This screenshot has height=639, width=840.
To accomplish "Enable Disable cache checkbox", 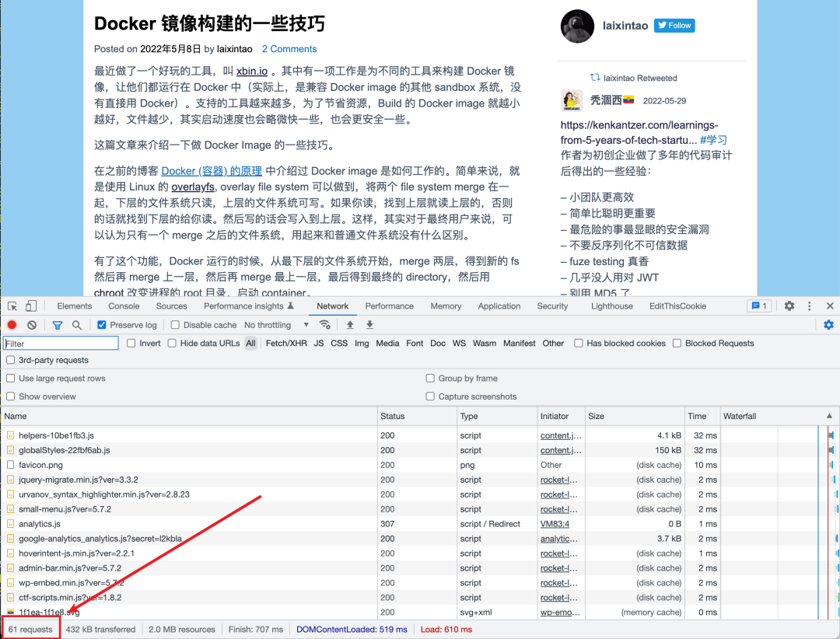I will pyautogui.click(x=175, y=325).
